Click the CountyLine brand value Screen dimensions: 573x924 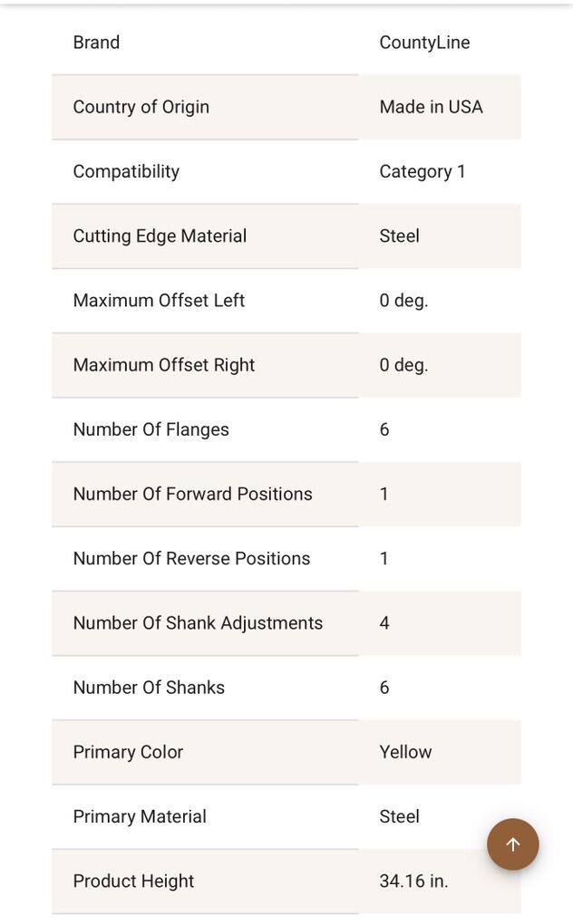click(x=424, y=43)
